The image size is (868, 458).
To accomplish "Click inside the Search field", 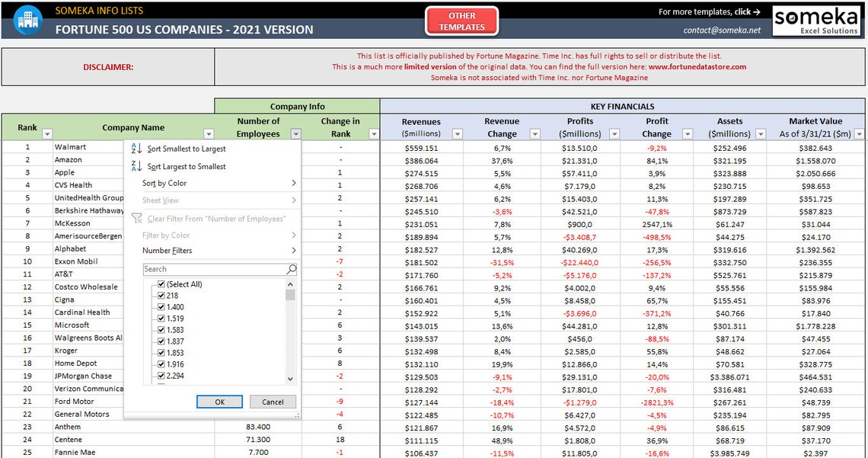I will click(x=213, y=268).
